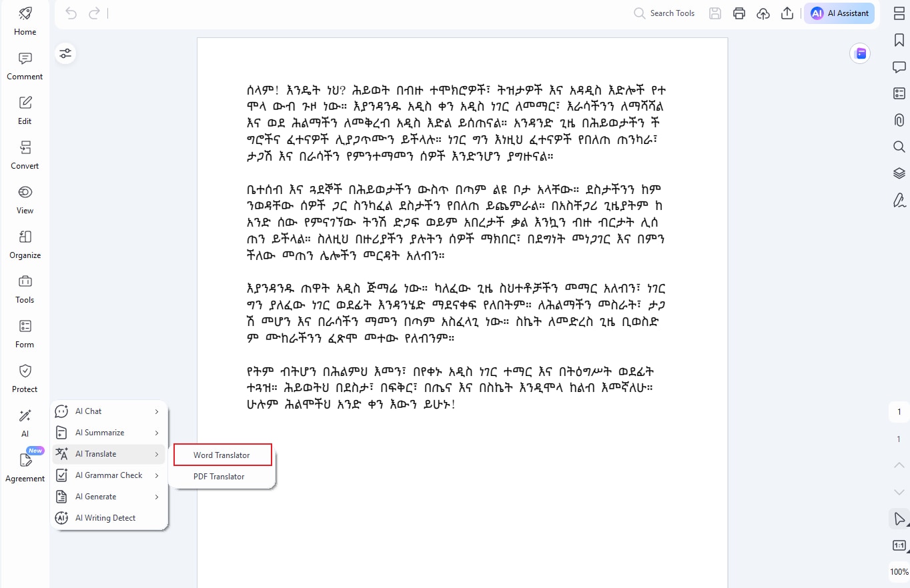910x588 pixels.
Task: Open the Protect tool
Action: pyautogui.click(x=25, y=378)
